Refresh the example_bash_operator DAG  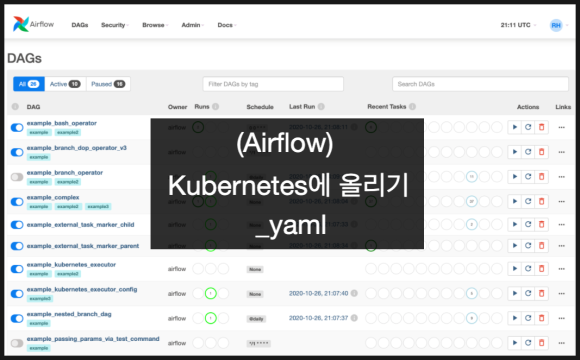point(528,127)
